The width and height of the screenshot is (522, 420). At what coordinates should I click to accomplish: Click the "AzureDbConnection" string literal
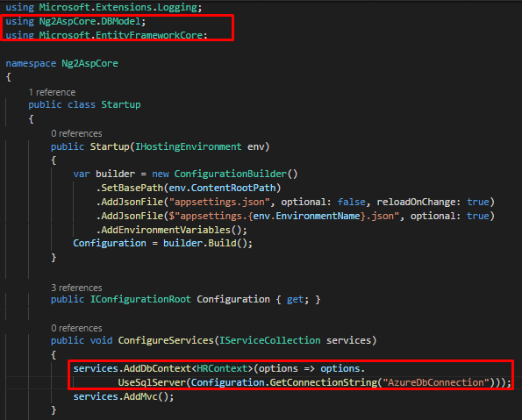pos(436,382)
